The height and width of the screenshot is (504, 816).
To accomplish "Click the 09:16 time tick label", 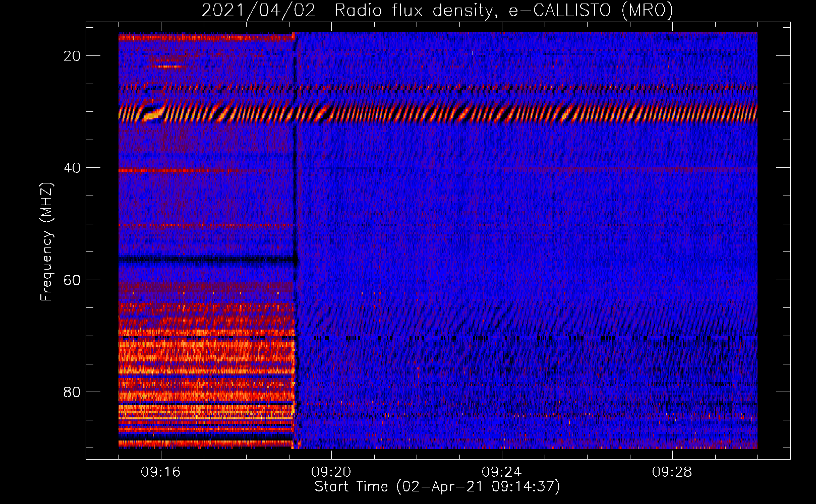I will tap(161, 472).
